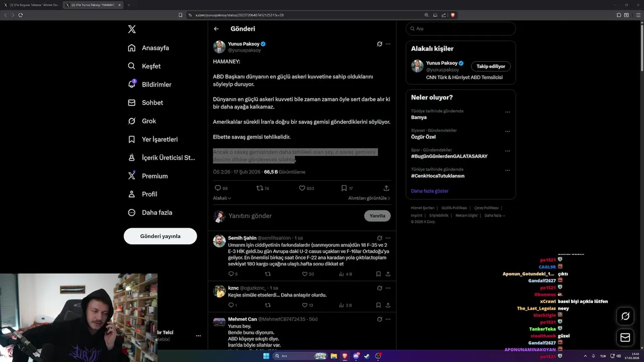Bookmark kznc's reply
The width and height of the screenshot is (644, 362).
(x=378, y=305)
